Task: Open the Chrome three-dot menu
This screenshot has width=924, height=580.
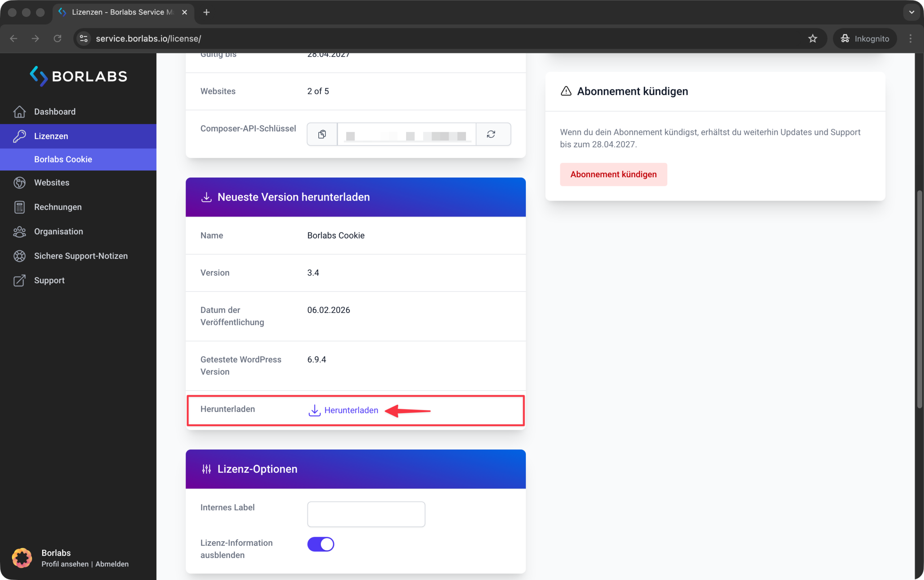Action: pyautogui.click(x=911, y=39)
